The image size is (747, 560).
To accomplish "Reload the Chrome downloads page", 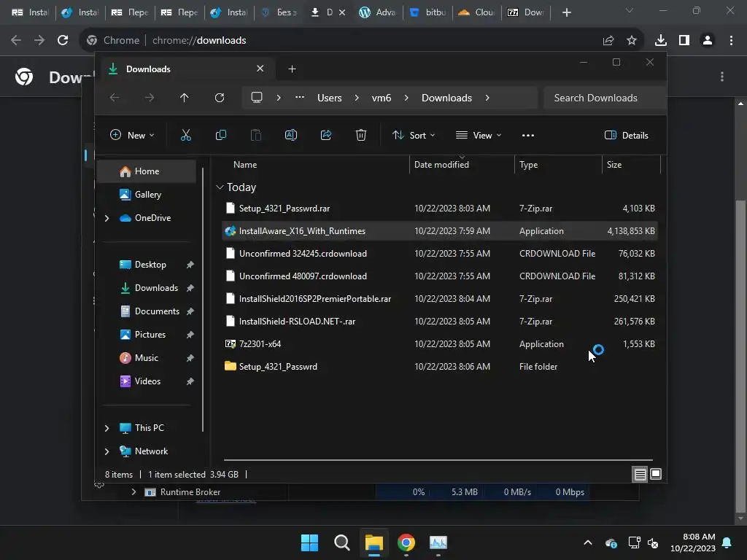I will (x=63, y=41).
